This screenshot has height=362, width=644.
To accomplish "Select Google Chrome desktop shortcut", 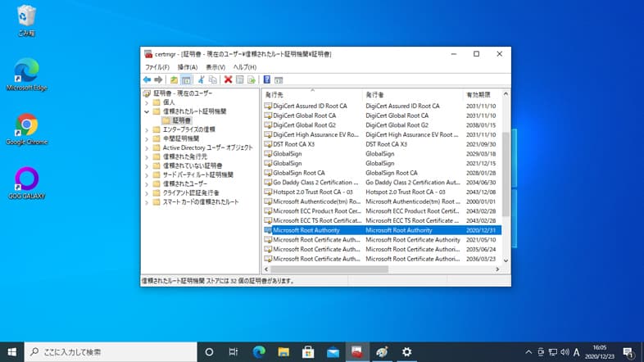I will coord(27,129).
